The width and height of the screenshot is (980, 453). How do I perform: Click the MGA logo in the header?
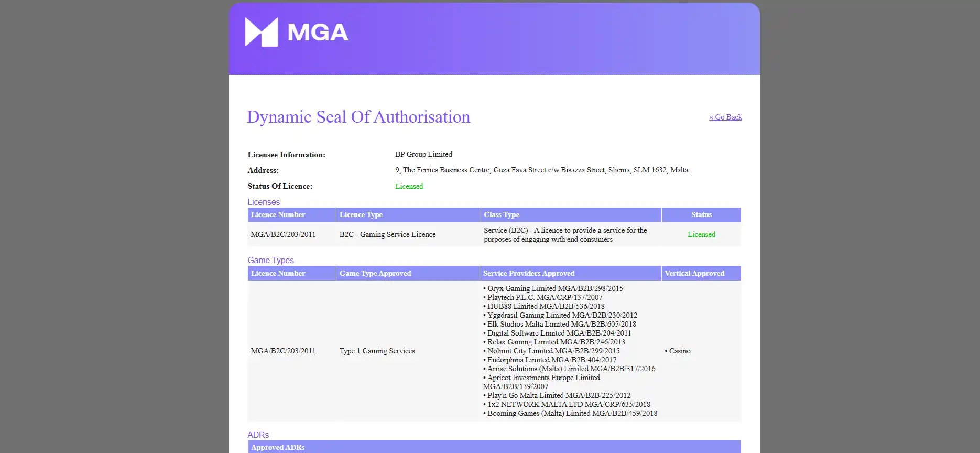[x=297, y=32]
